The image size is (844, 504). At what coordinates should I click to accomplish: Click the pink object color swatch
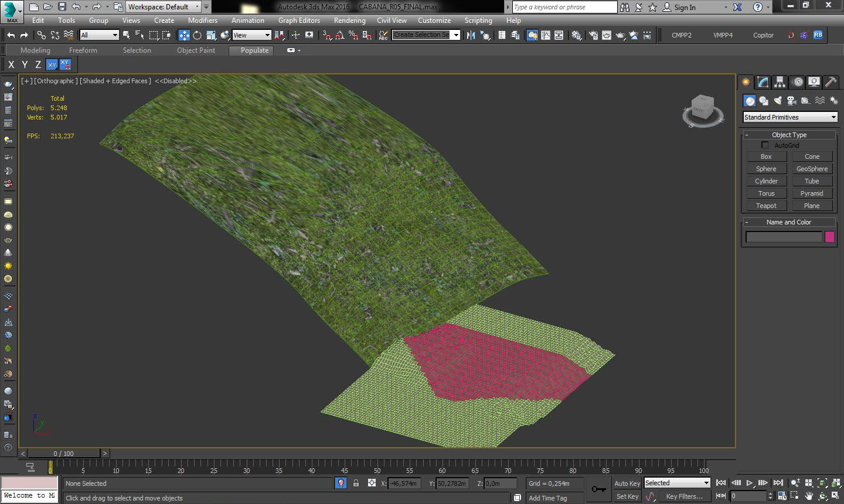click(829, 237)
